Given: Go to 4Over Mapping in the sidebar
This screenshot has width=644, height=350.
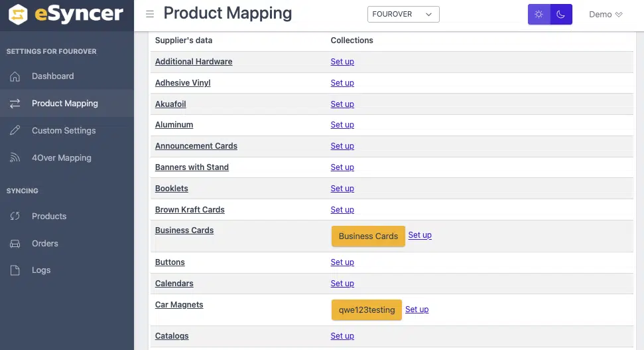Looking at the screenshot, I should tap(67, 158).
